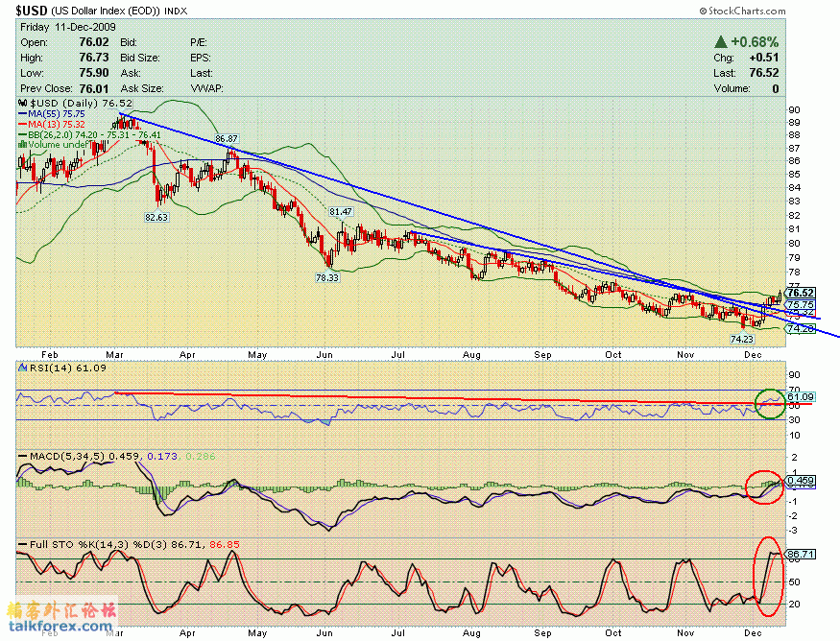Image resolution: width=840 pixels, height=641 pixels.
Task: Click the StockCharts.com copyright label
Action: (x=742, y=11)
